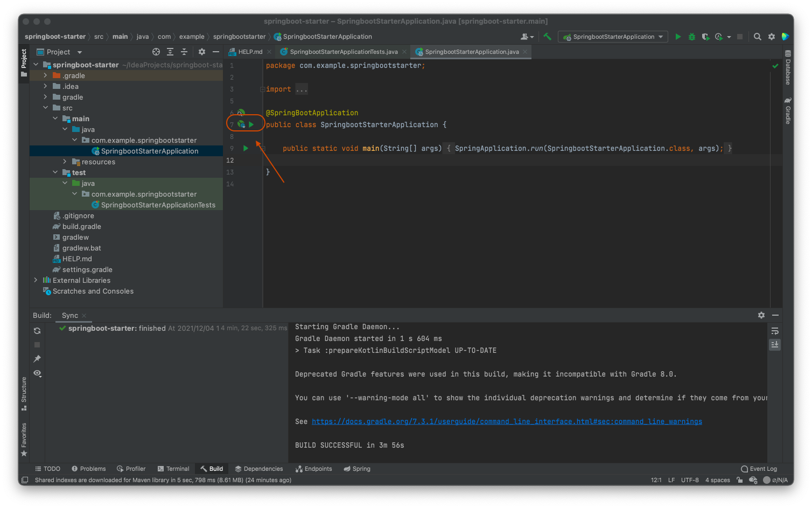The width and height of the screenshot is (812, 508).
Task: Open the Gradle tool window
Action: [x=788, y=111]
